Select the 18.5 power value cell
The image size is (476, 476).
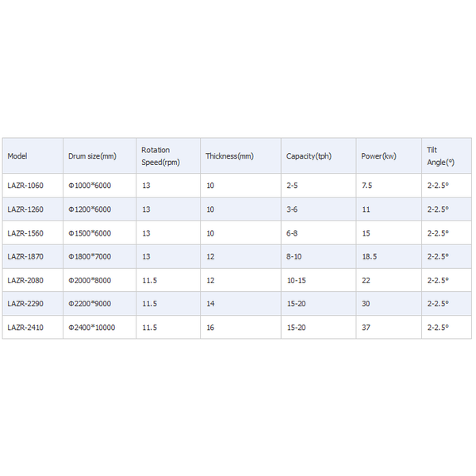389,256
